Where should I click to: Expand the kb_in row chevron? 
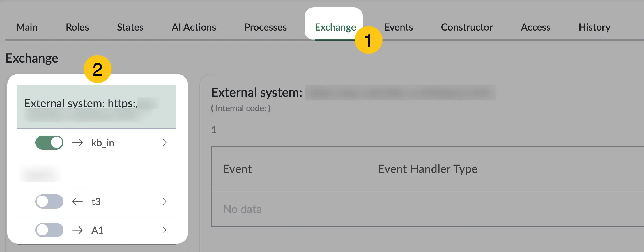coord(165,143)
